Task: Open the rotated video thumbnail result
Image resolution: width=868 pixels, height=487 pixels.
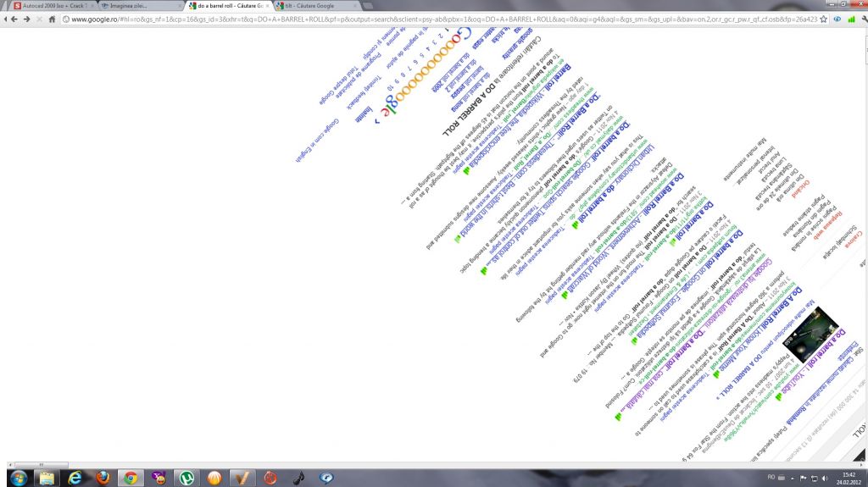Action: coord(810,335)
